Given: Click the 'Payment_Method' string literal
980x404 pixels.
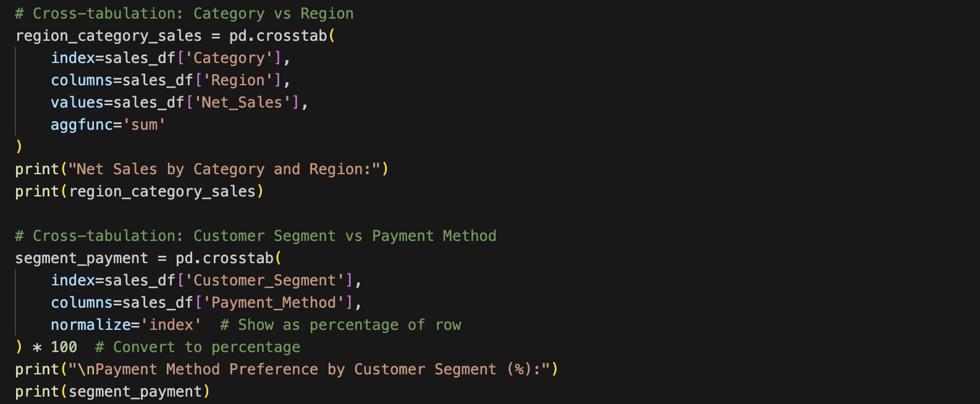Looking at the screenshot, I should pyautogui.click(x=274, y=303).
